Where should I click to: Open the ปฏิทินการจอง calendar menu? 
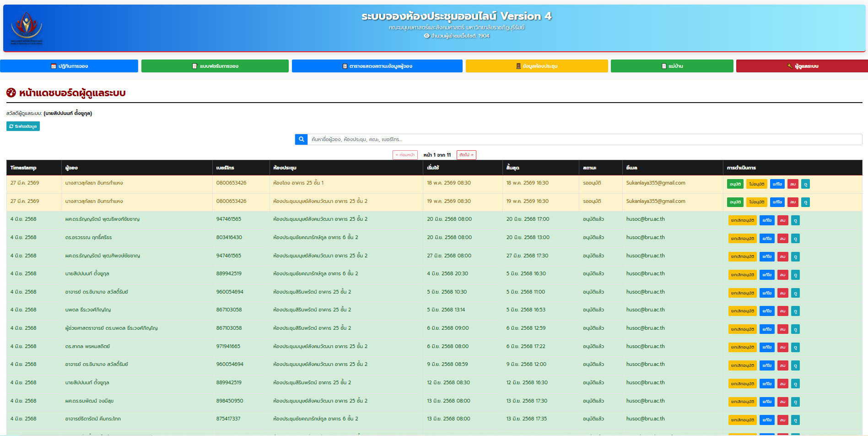69,66
